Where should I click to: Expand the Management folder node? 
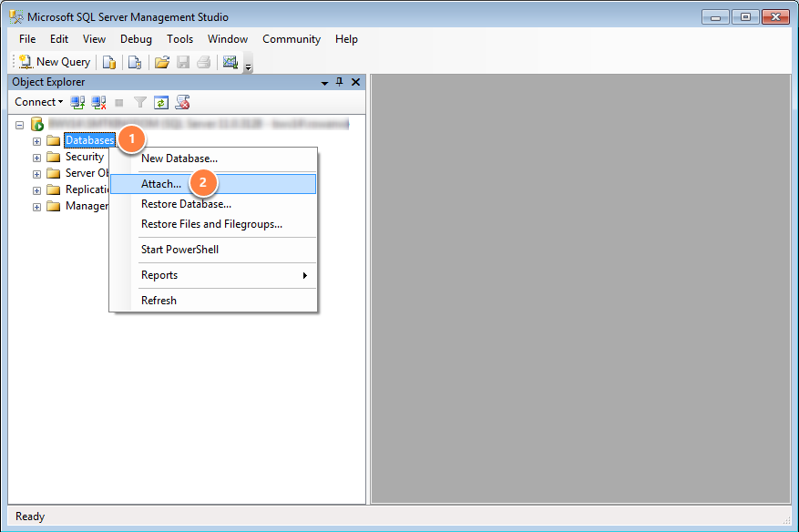pyautogui.click(x=36, y=207)
